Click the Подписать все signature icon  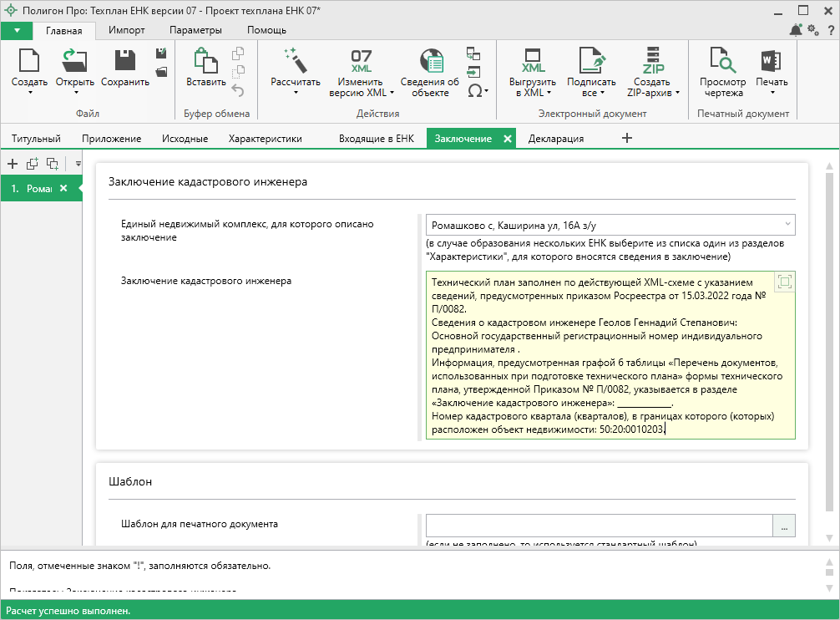(x=591, y=60)
